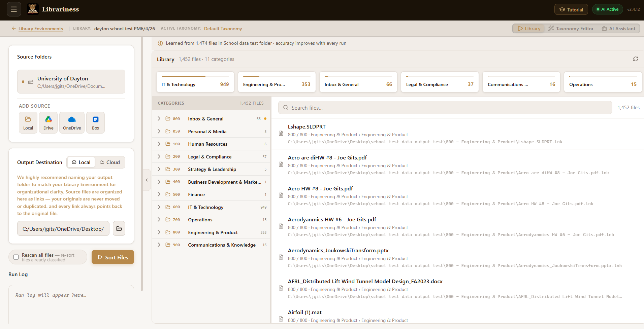
Task: Click the library refresh icon
Action: 635,59
